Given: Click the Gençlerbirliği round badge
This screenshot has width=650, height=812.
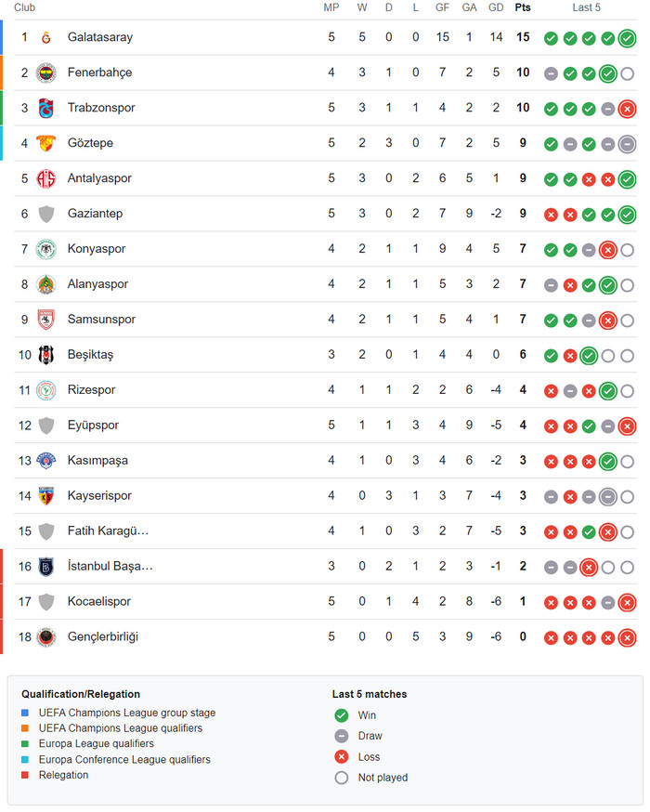Looking at the screenshot, I should coord(46,637).
